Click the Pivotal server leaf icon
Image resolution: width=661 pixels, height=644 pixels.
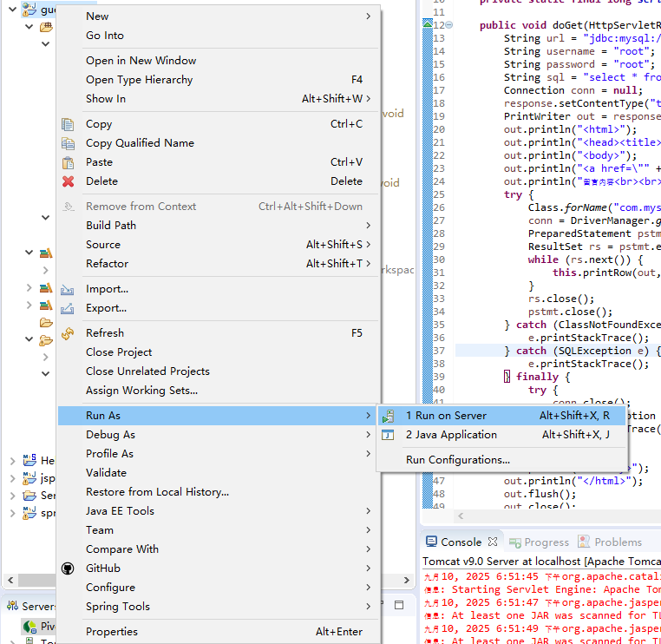pos(30,627)
